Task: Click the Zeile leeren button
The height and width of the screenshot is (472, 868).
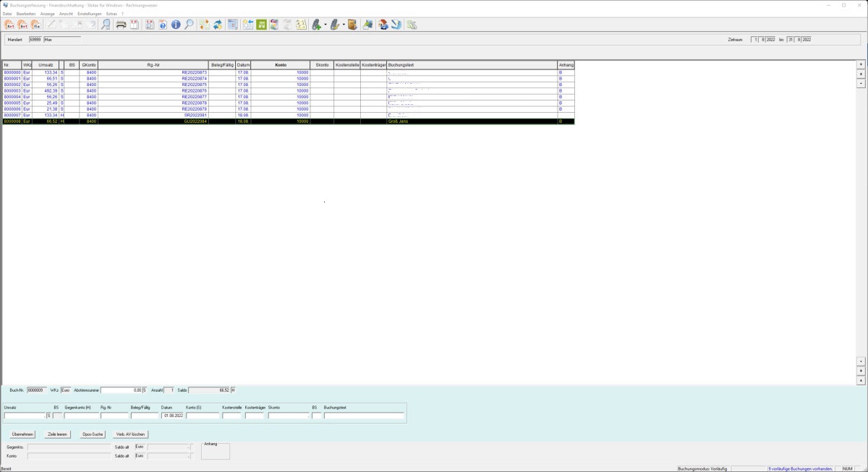Action: coord(58,434)
